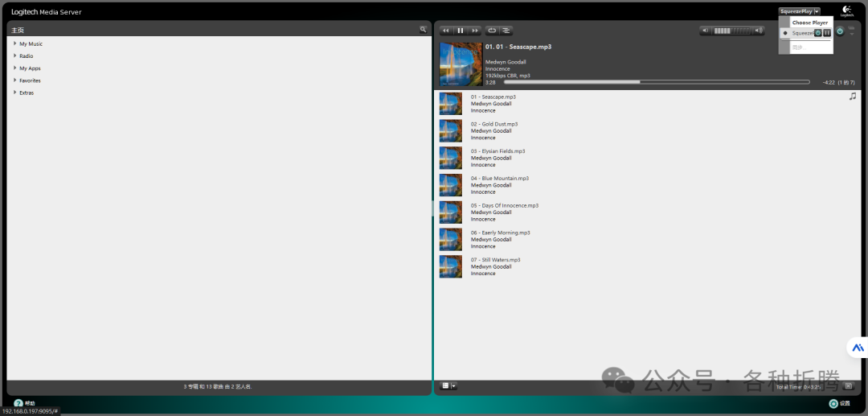Collapse the now playing panel arrow
The image size is (868, 416).
pyautogui.click(x=852, y=31)
